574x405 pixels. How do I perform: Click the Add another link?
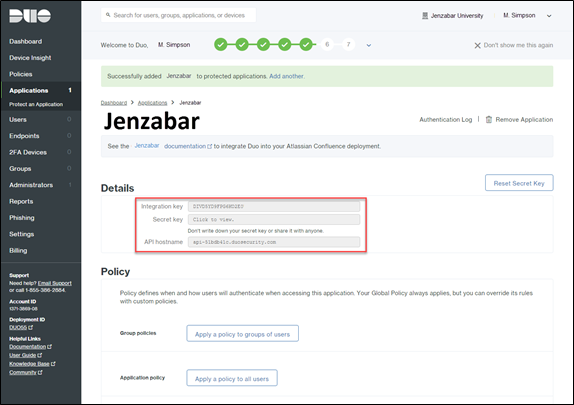286,76
